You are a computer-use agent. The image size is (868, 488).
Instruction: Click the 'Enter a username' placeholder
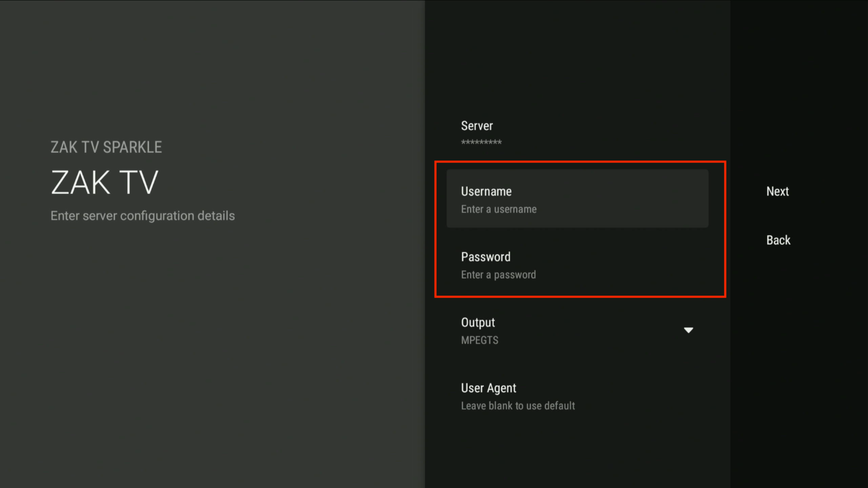point(498,209)
